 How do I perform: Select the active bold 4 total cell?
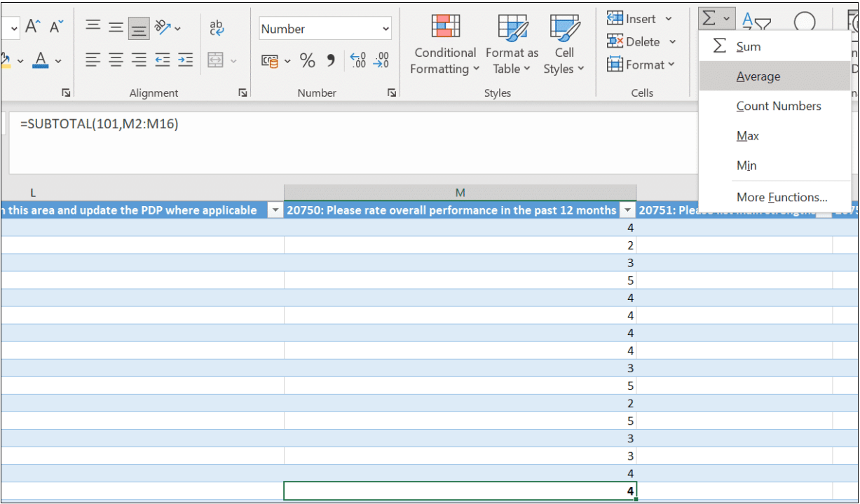(x=460, y=491)
